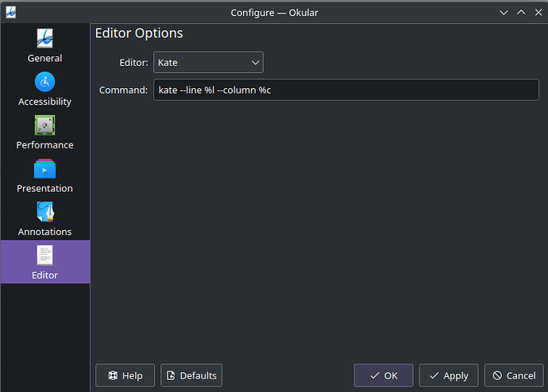Open the General settings page
The height and width of the screenshot is (392, 548).
pyautogui.click(x=44, y=46)
